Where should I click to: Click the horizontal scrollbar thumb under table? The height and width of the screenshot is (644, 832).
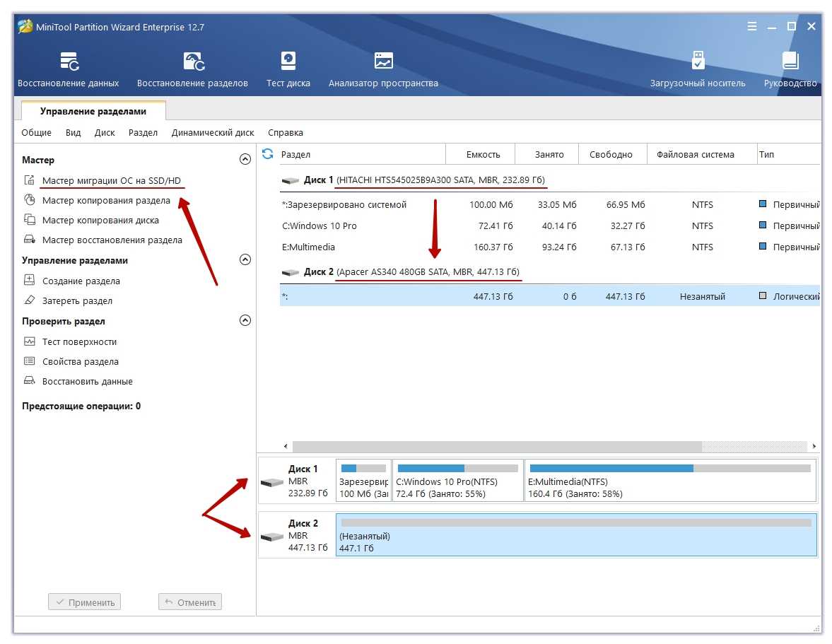coord(497,446)
